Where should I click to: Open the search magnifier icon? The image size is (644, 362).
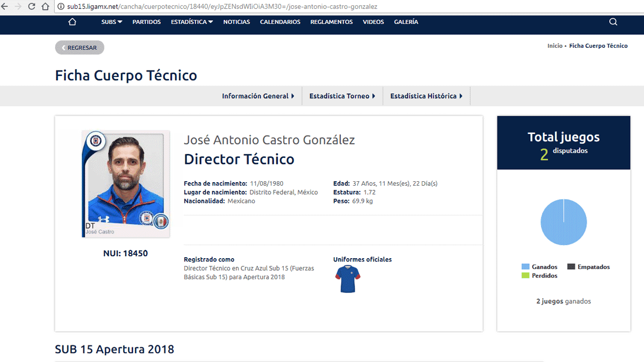pos(613,22)
